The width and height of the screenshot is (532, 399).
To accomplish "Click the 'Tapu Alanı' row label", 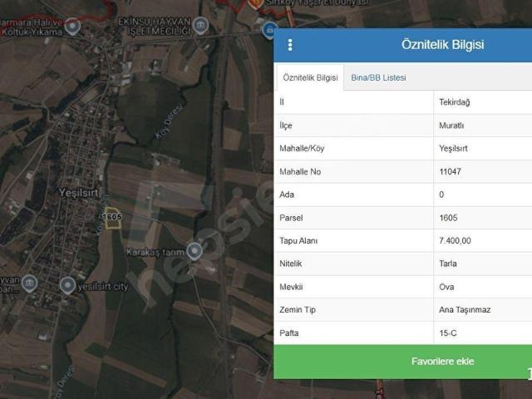I will point(298,241).
